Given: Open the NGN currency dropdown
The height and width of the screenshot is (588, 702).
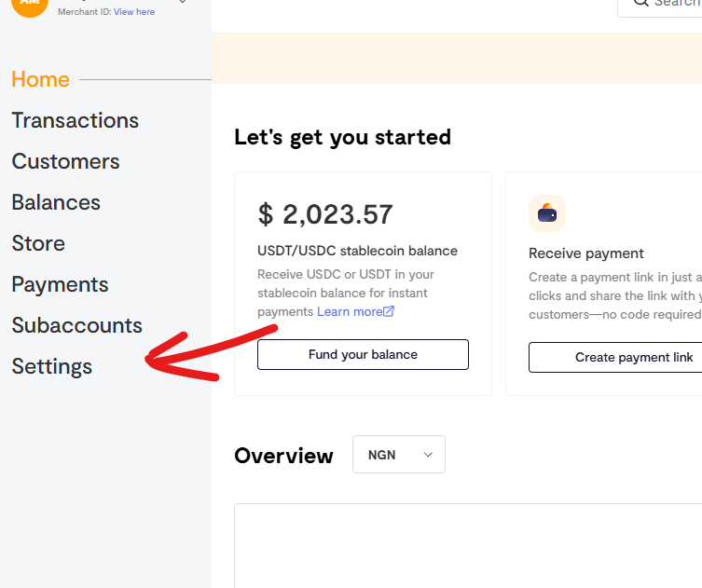Looking at the screenshot, I should coord(399,455).
